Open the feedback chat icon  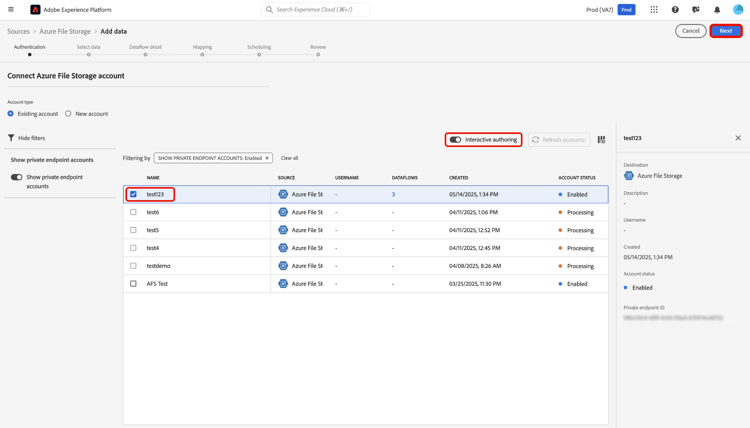tap(696, 10)
